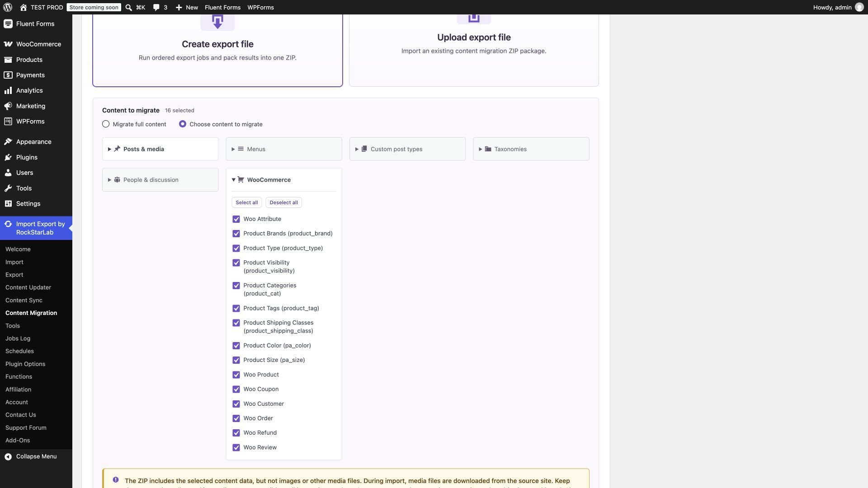Uncheck the Woo Order checkbox
The image size is (868, 488).
click(x=236, y=418)
